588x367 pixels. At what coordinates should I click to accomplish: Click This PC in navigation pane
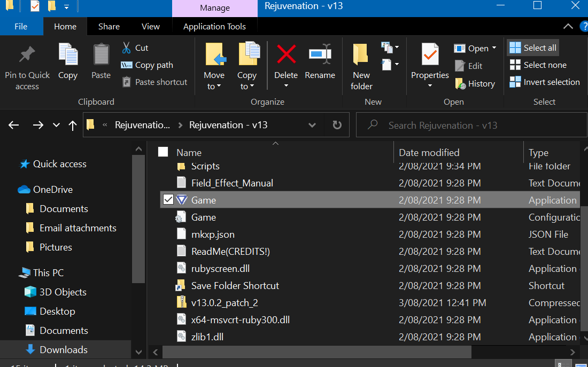click(x=48, y=272)
